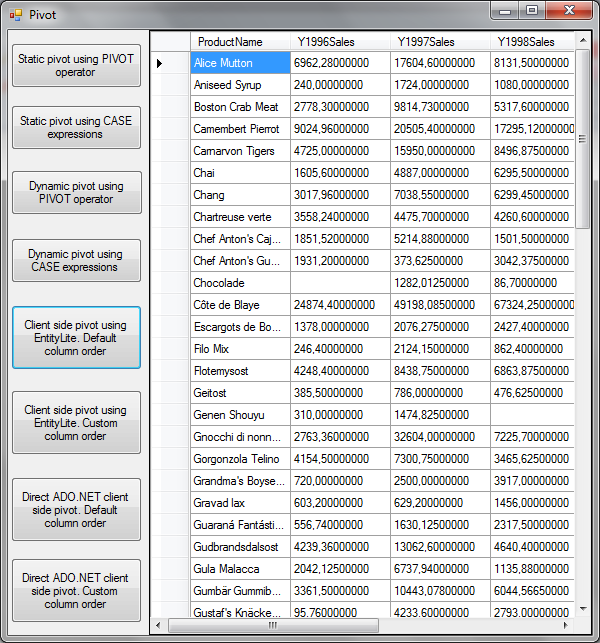Click the horizontal scrollbar right arrow

(x=566, y=625)
